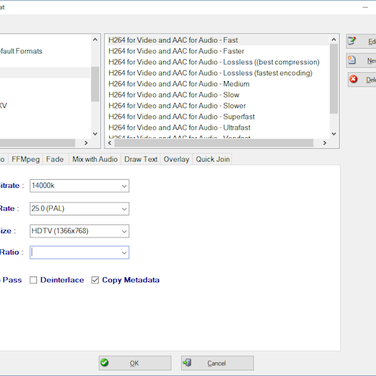Click format list vertical scrollbar thumb

(x=95, y=84)
